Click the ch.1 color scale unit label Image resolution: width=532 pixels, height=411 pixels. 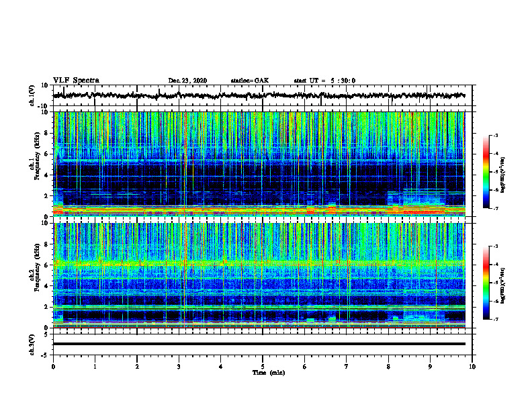503,175
